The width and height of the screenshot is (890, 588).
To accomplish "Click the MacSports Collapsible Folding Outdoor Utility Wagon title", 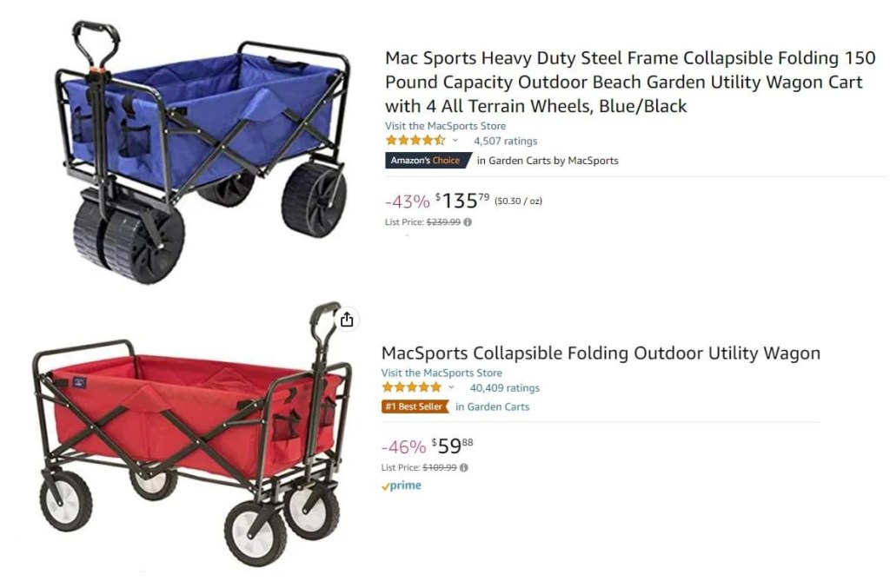I will click(601, 353).
